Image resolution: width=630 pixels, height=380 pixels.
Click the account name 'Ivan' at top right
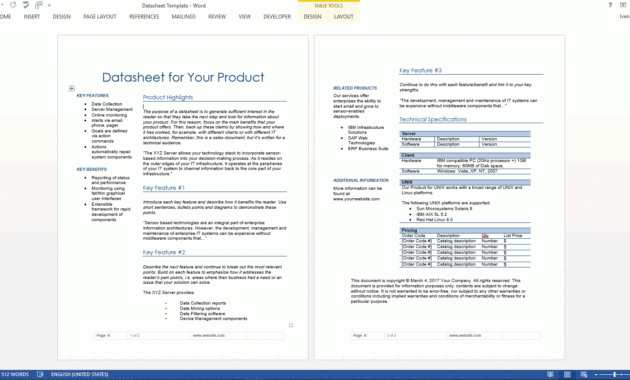coord(624,16)
